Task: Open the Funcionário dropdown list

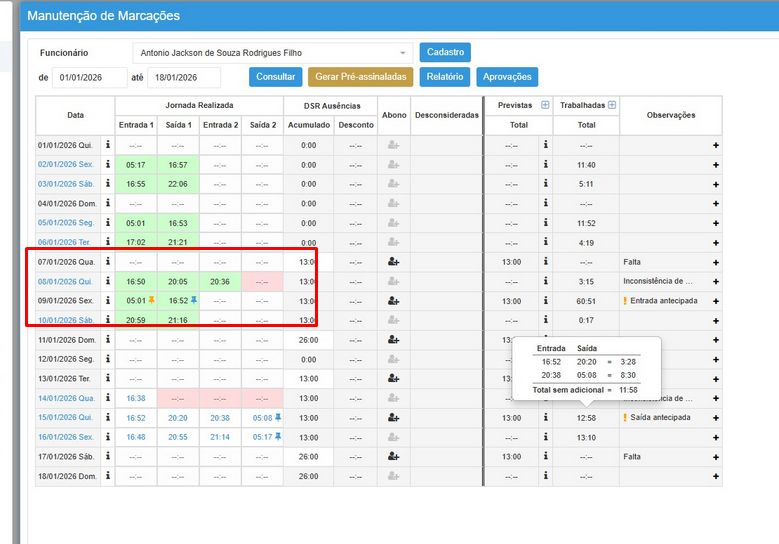Action: [x=403, y=53]
